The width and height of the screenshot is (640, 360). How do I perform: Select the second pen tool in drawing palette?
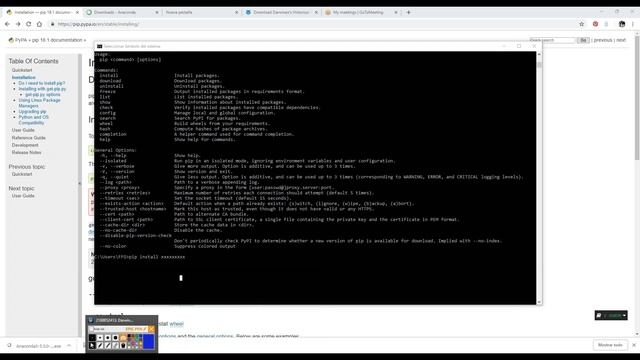[x=108, y=345]
